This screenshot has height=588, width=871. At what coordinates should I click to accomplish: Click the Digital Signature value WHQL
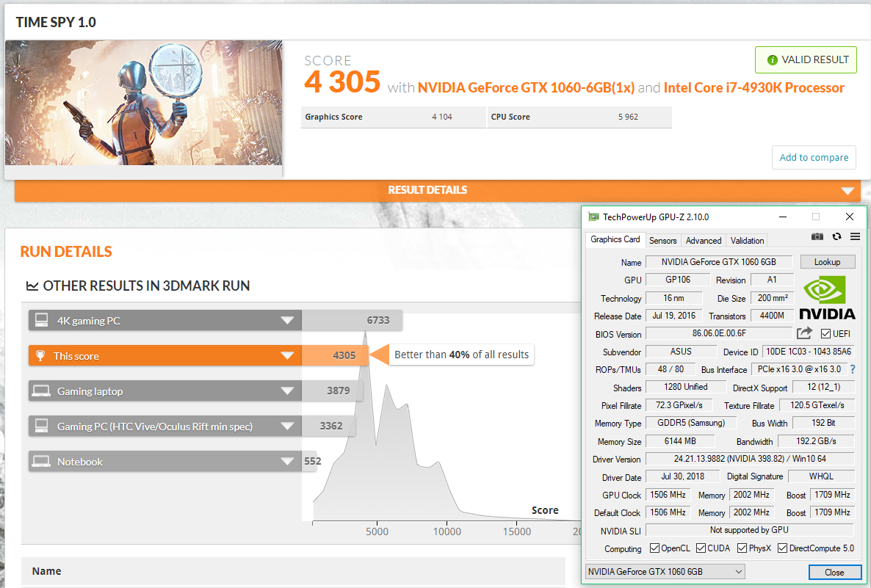point(821,476)
